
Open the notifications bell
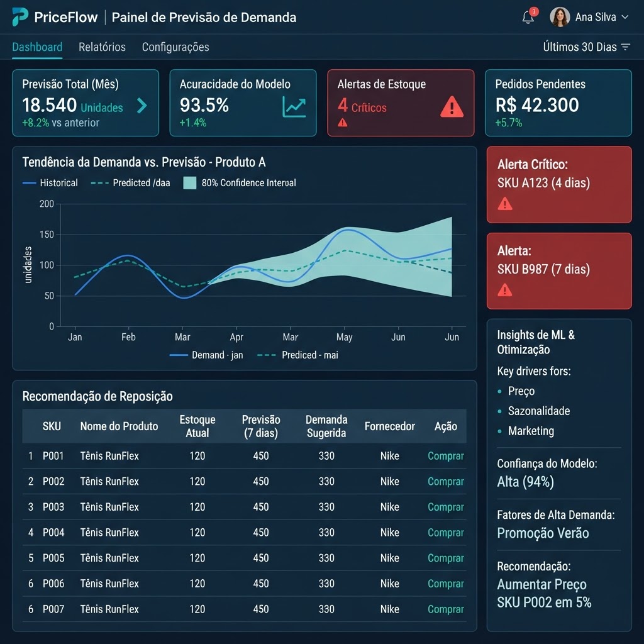point(528,17)
